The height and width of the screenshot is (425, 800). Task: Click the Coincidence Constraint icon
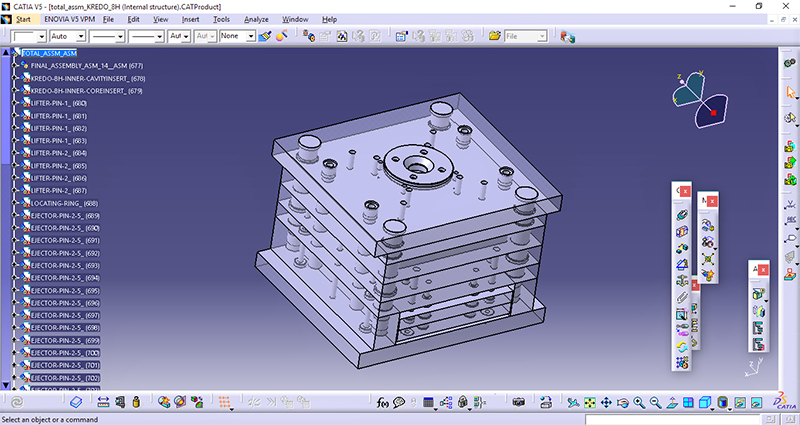682,215
